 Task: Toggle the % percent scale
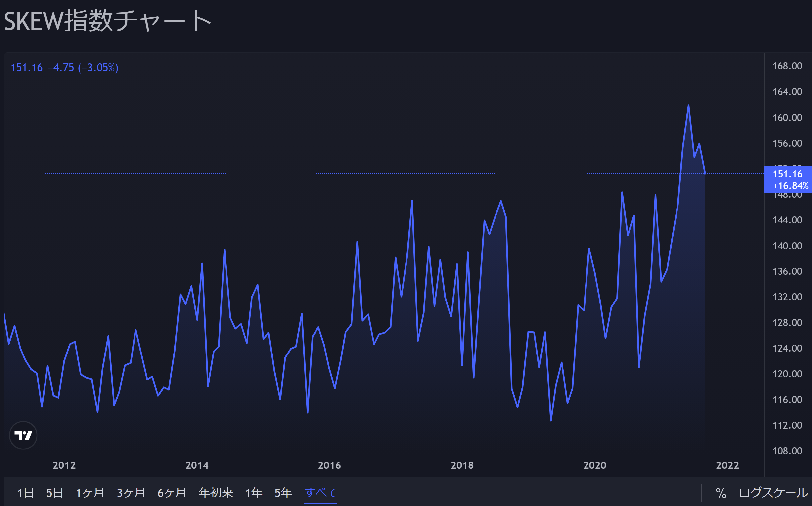721,493
